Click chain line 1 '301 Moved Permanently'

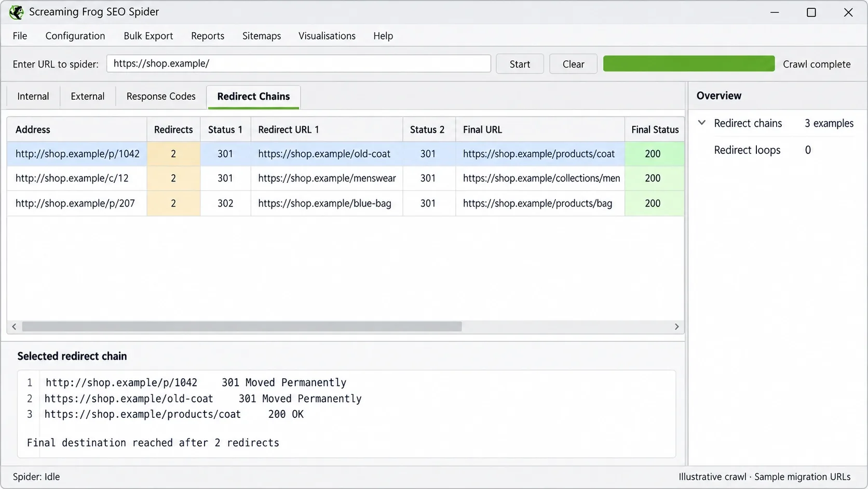284,382
